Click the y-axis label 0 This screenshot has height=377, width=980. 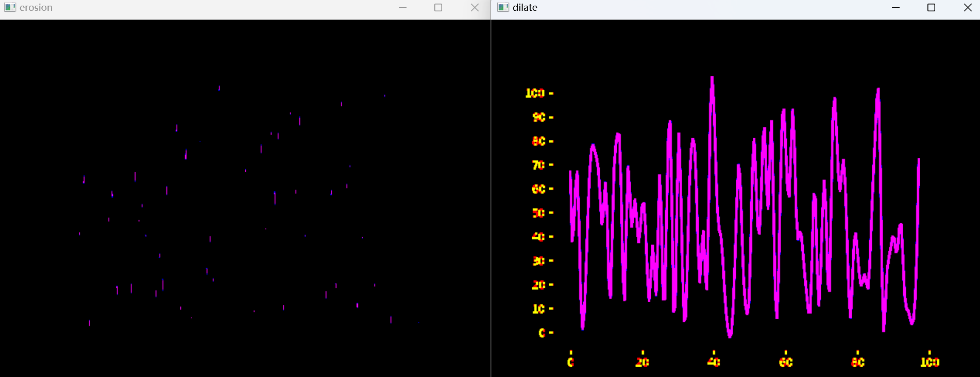click(x=542, y=333)
